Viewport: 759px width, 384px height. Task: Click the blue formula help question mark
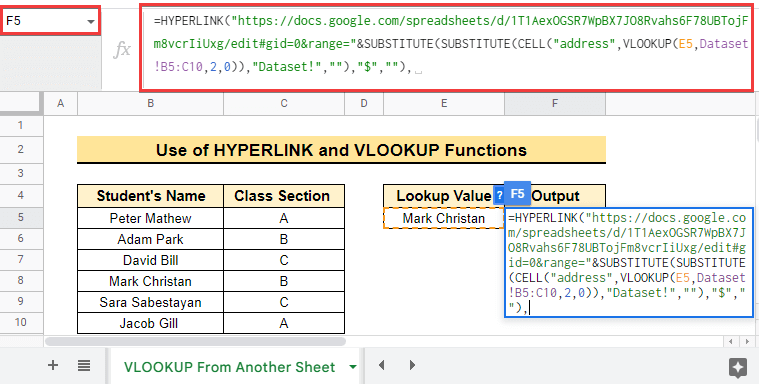pos(498,195)
